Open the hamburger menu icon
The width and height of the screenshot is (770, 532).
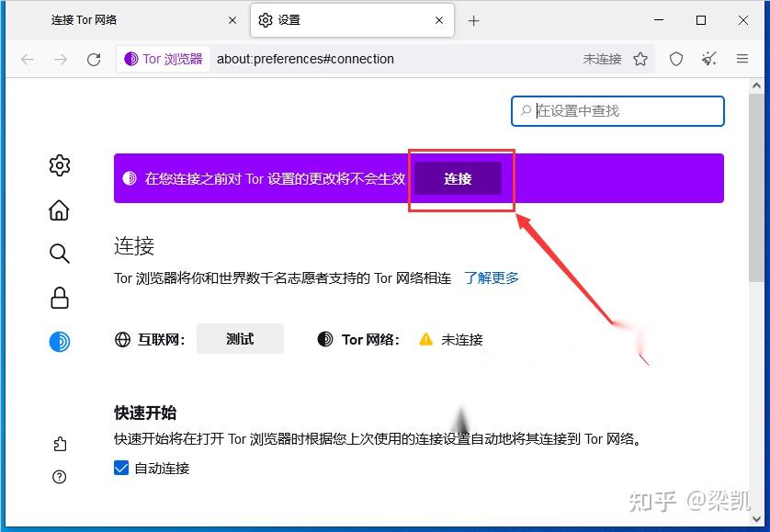pos(742,58)
